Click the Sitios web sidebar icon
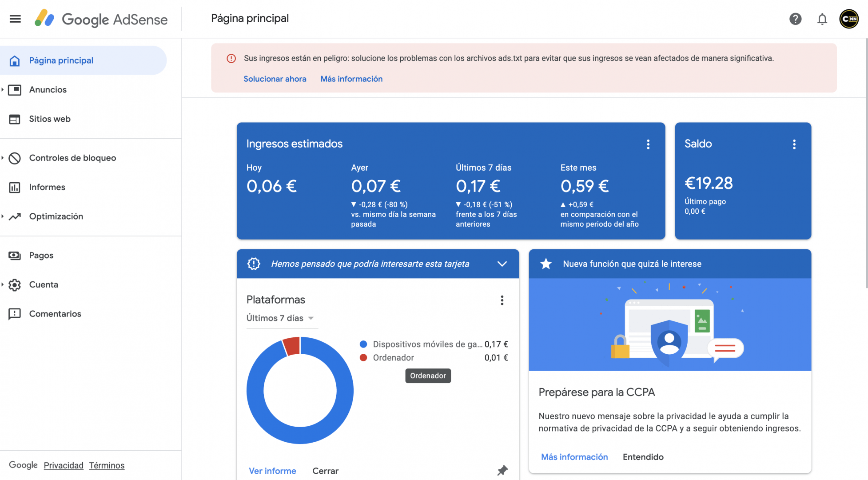The image size is (868, 480). click(x=15, y=119)
